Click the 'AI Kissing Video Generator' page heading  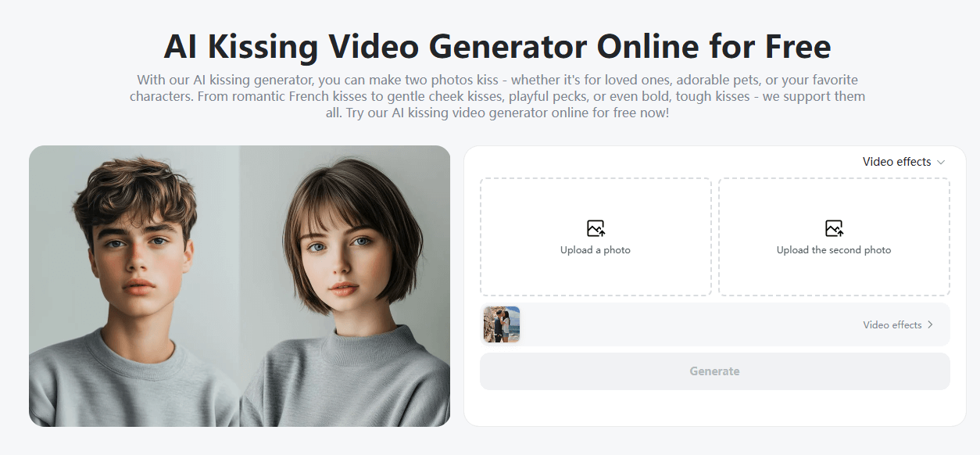point(495,46)
